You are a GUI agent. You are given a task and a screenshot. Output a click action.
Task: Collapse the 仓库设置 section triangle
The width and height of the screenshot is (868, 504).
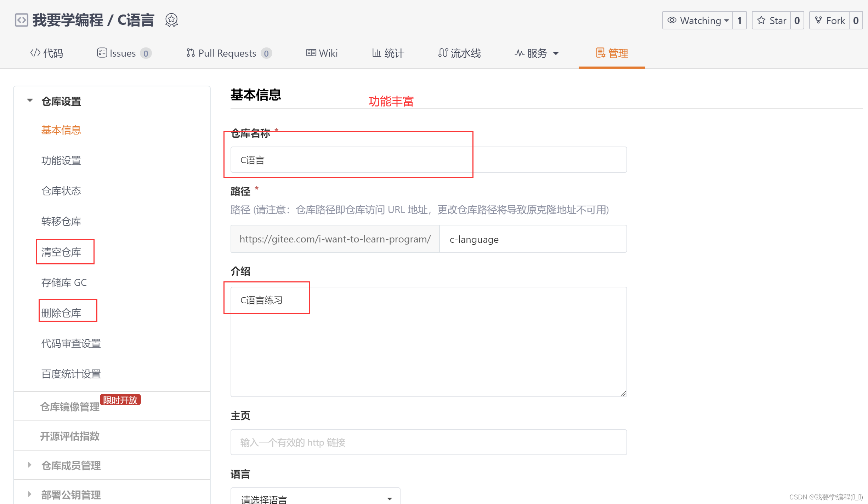[30, 101]
